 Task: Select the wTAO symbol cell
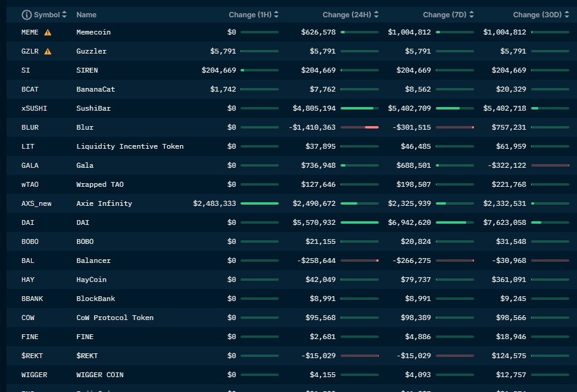click(30, 184)
